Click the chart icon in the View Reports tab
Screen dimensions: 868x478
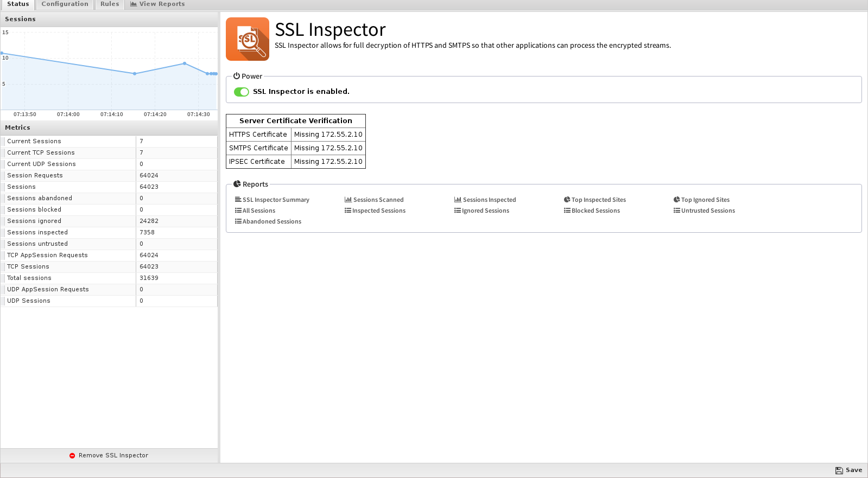(x=134, y=4)
